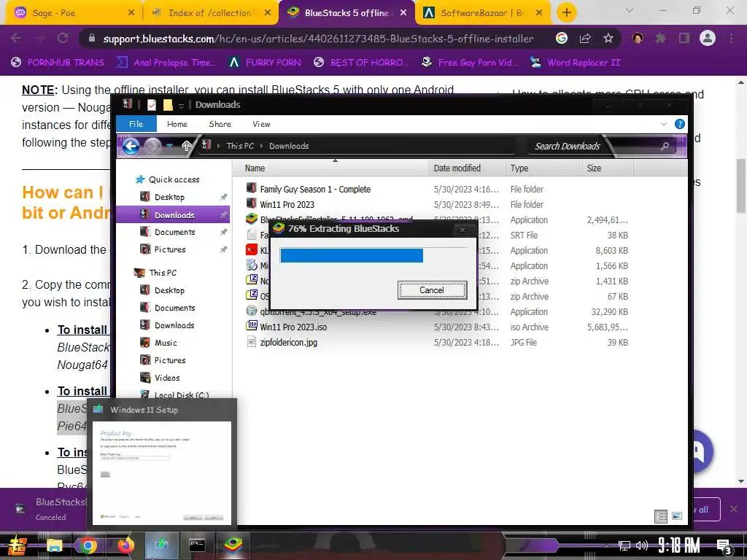
Task: Open Explorer help question mark icon
Action: [680, 124]
